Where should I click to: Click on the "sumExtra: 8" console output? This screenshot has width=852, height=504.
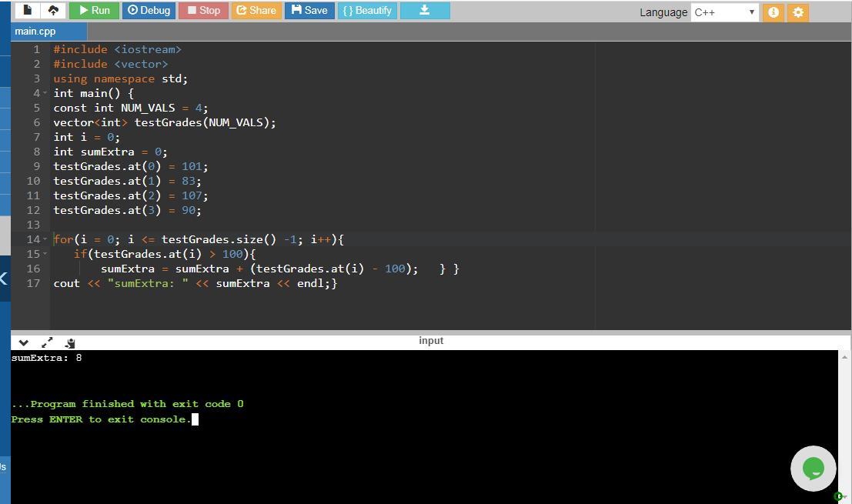[47, 358]
